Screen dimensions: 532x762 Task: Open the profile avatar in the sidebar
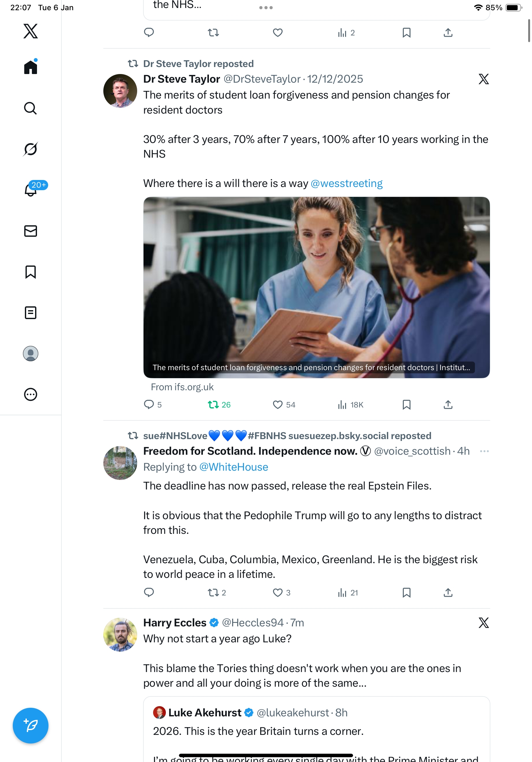click(x=31, y=354)
